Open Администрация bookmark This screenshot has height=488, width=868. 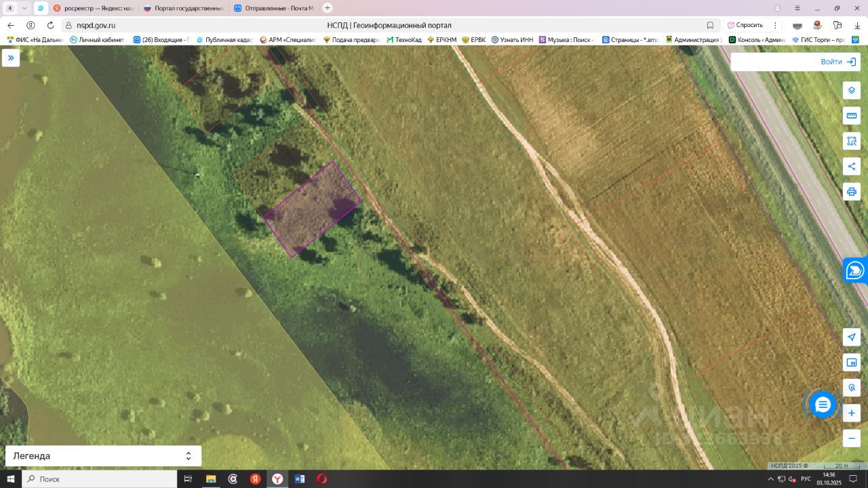692,40
